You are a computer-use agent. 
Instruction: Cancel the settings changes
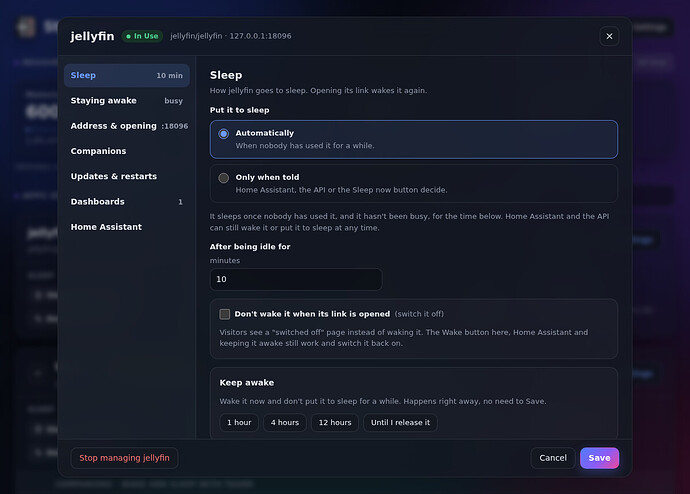coord(553,458)
